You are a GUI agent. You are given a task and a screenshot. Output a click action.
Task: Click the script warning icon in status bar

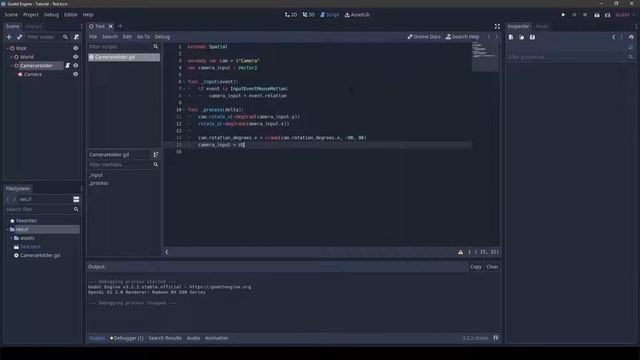[460, 252]
